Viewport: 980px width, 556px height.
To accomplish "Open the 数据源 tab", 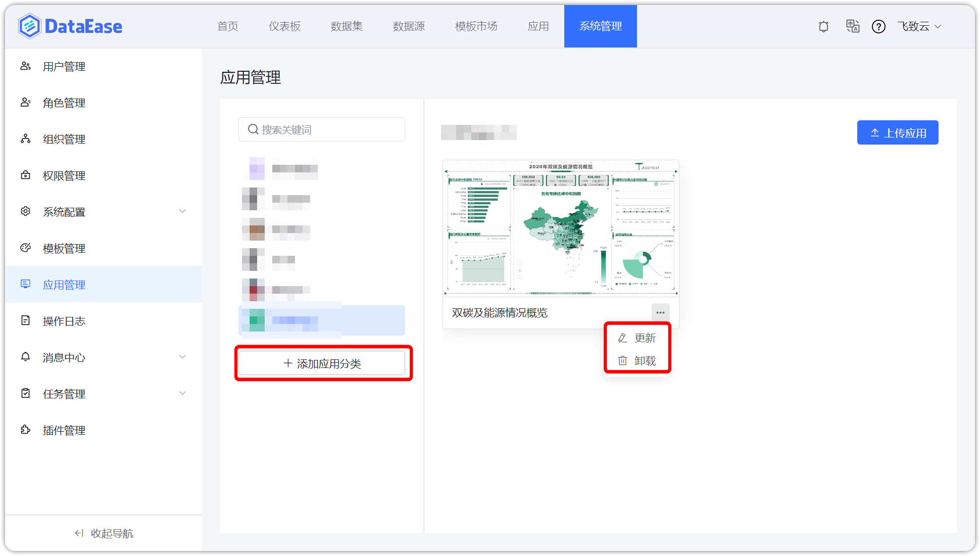I will point(409,26).
